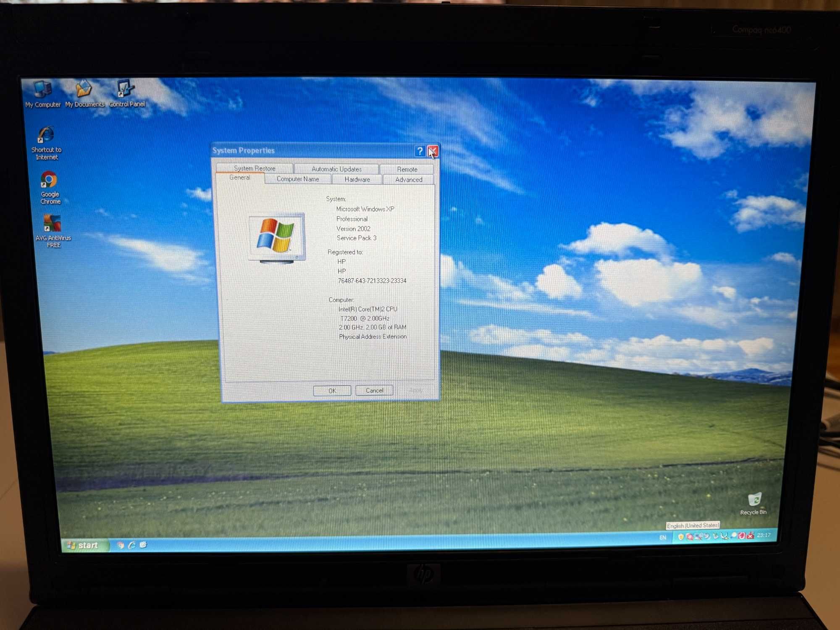The height and width of the screenshot is (630, 840).
Task: Select the Recycle Bin icon
Action: click(753, 504)
